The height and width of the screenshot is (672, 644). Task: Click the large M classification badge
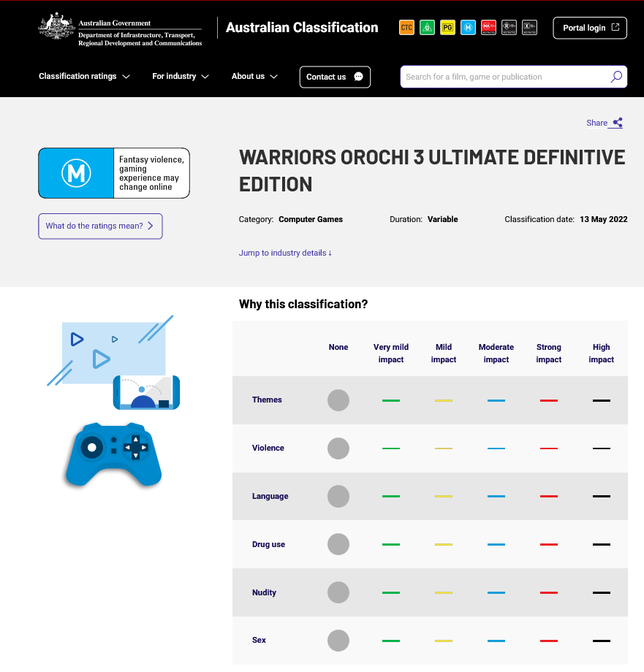click(114, 173)
